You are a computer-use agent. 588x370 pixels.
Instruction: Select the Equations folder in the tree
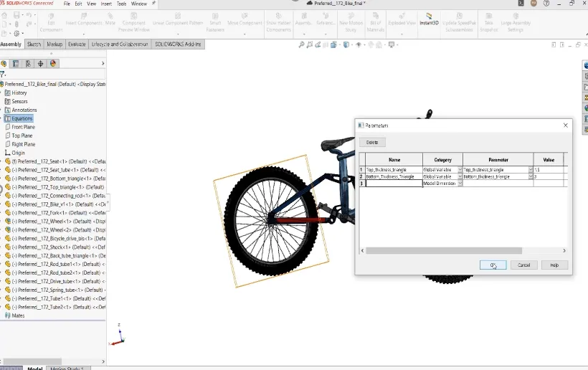pyautogui.click(x=22, y=118)
